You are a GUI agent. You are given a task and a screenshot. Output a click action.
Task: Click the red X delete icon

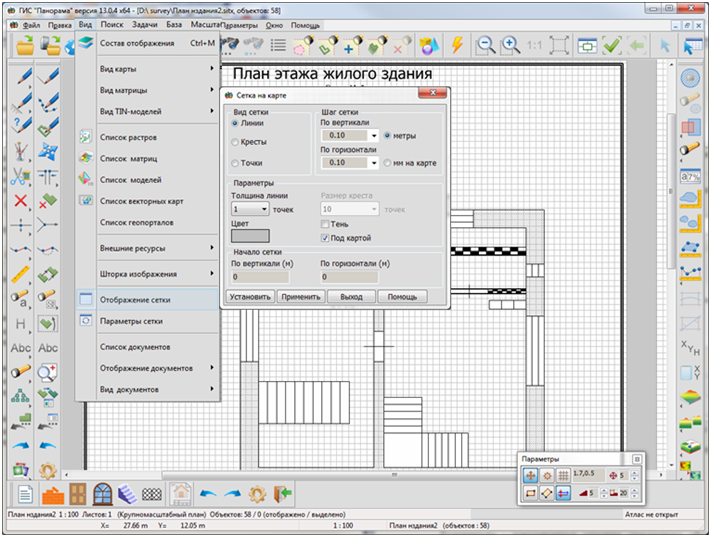21,201
